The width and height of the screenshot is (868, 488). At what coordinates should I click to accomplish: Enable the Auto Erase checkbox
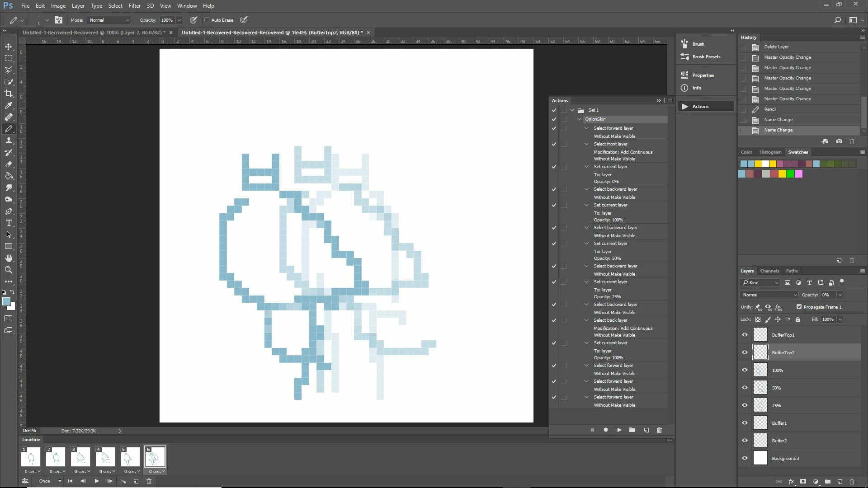click(x=207, y=20)
